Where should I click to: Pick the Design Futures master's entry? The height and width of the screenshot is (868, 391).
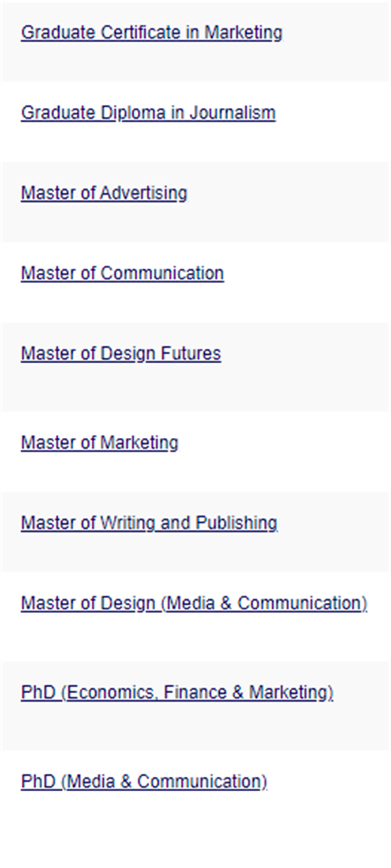[121, 354]
